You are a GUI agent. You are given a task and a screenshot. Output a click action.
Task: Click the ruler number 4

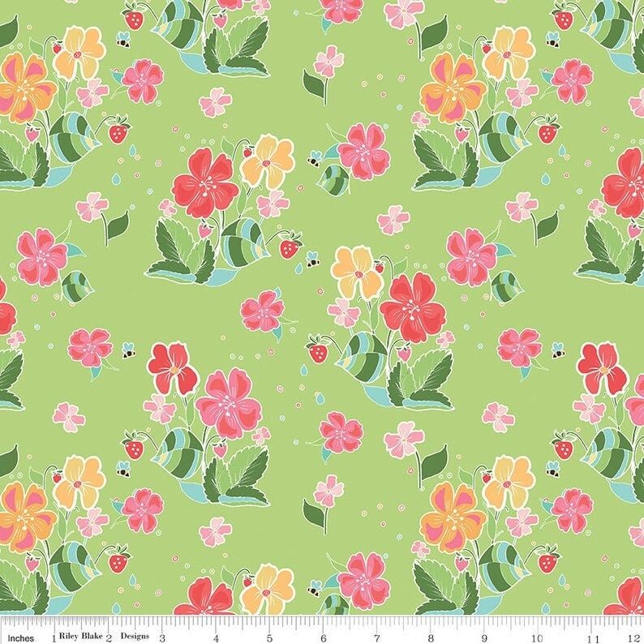[216, 638]
